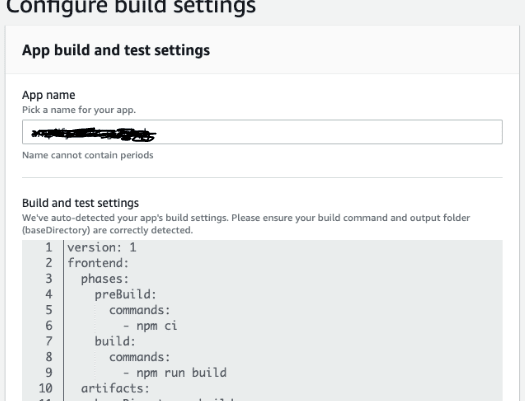Select line number 9 in gutter

coord(49,373)
